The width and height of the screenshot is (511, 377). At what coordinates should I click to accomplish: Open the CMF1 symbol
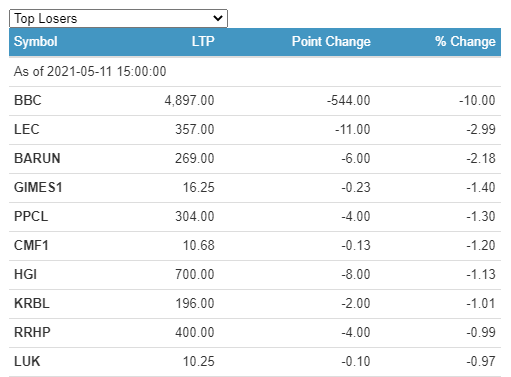coord(31,245)
